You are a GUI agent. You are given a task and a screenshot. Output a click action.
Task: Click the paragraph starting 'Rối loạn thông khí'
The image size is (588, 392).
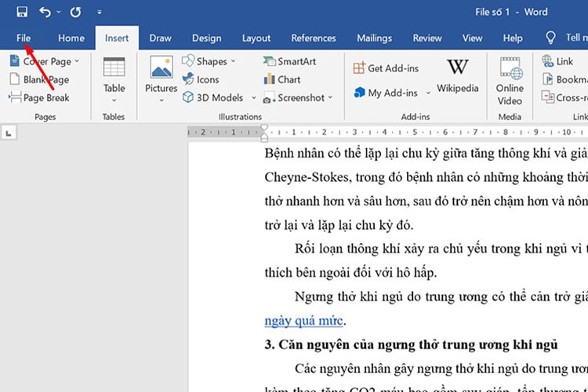coord(441,249)
